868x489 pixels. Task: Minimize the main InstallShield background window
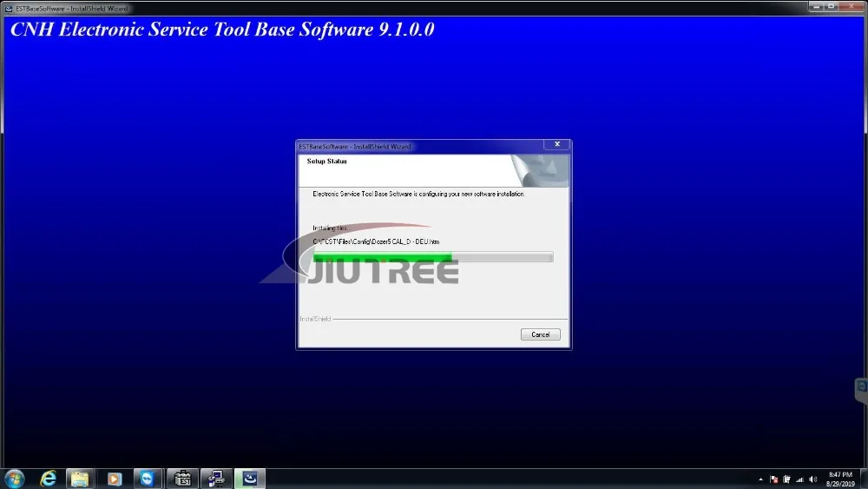tap(816, 6)
